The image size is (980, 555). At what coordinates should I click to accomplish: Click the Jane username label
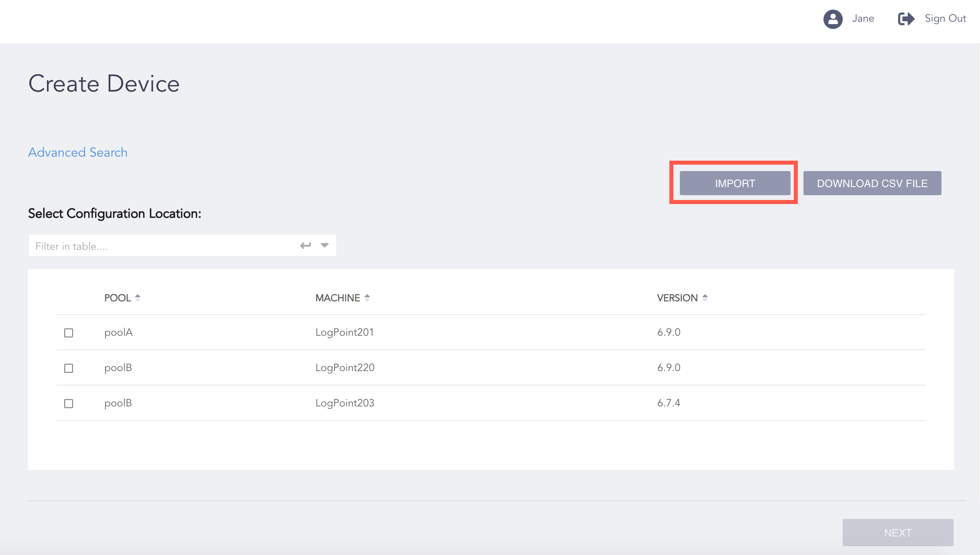[863, 18]
